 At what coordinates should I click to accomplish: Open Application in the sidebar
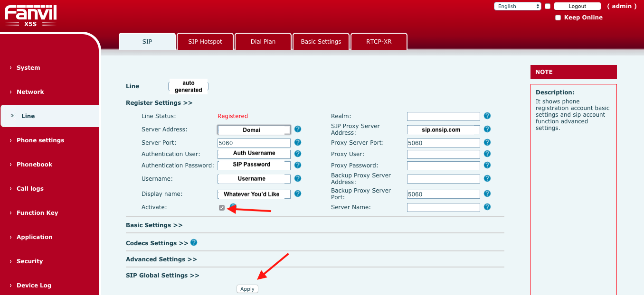coord(35,237)
